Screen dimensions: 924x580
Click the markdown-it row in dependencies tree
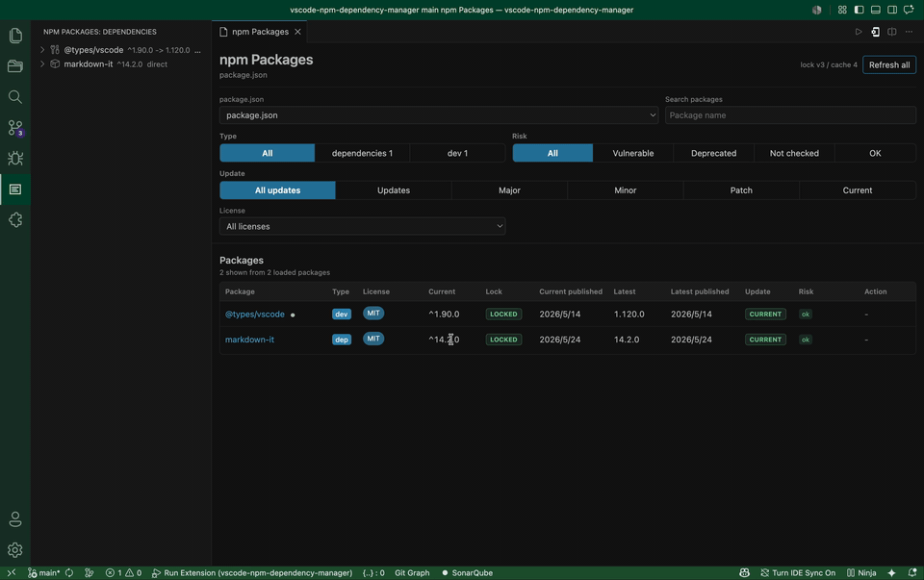click(121, 64)
